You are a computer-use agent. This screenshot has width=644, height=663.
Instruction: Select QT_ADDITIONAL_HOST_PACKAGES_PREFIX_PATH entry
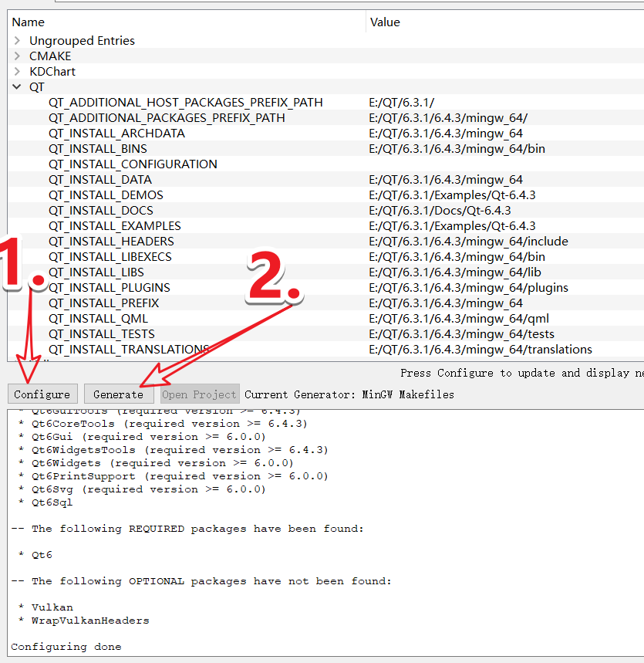(x=186, y=103)
